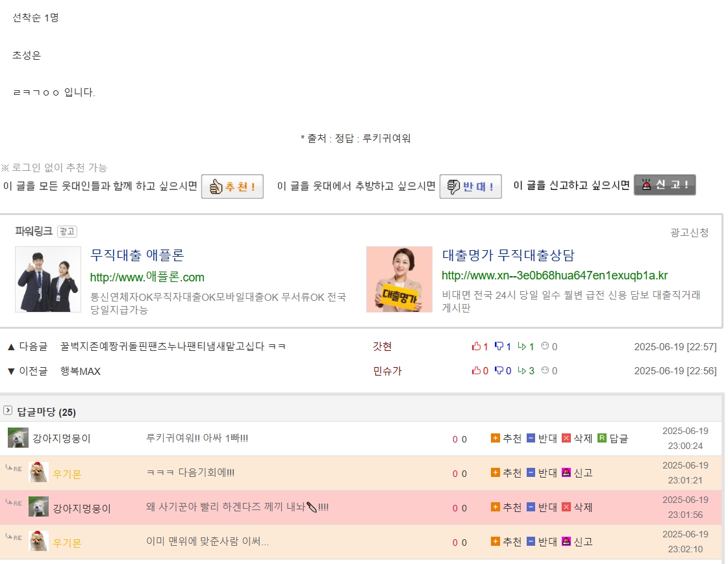Click the red thumbs-up count icon in the 이전글 row
The width and height of the screenshot is (728, 564).
[477, 370]
